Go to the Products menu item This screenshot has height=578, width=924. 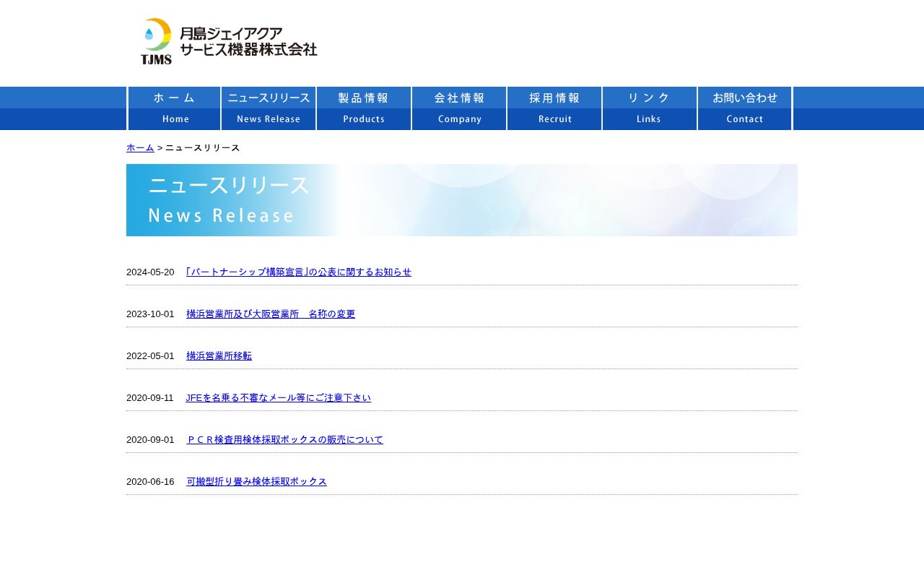click(364, 108)
